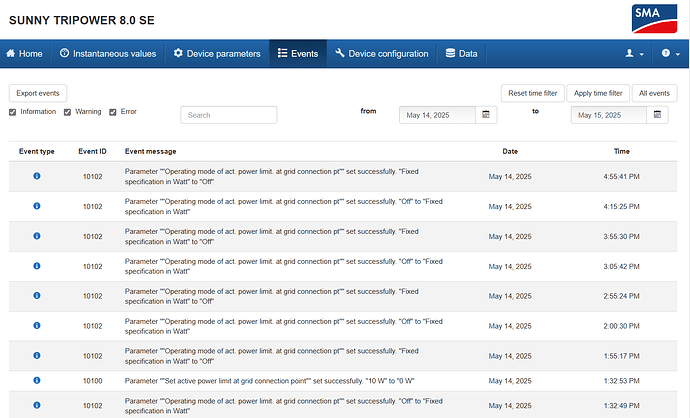Focus the Search input field
The height and width of the screenshot is (418, 690).
pyautogui.click(x=229, y=115)
